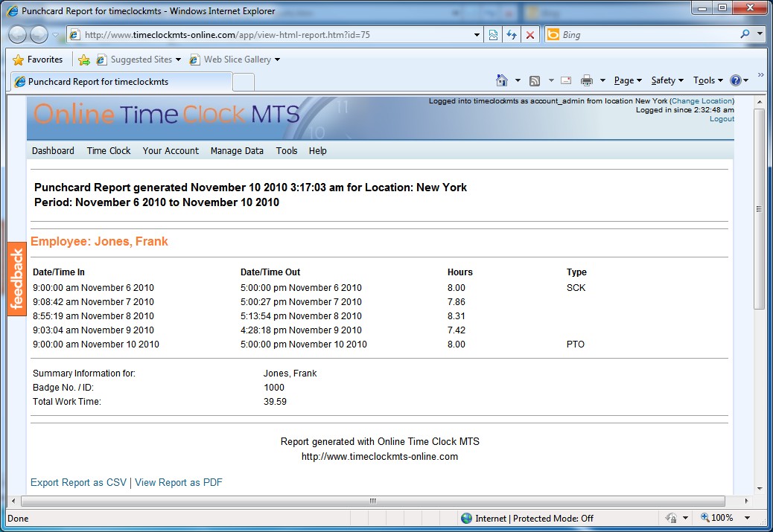Image resolution: width=773 pixels, height=532 pixels.
Task: Open Manage Data menu item
Action: [237, 151]
